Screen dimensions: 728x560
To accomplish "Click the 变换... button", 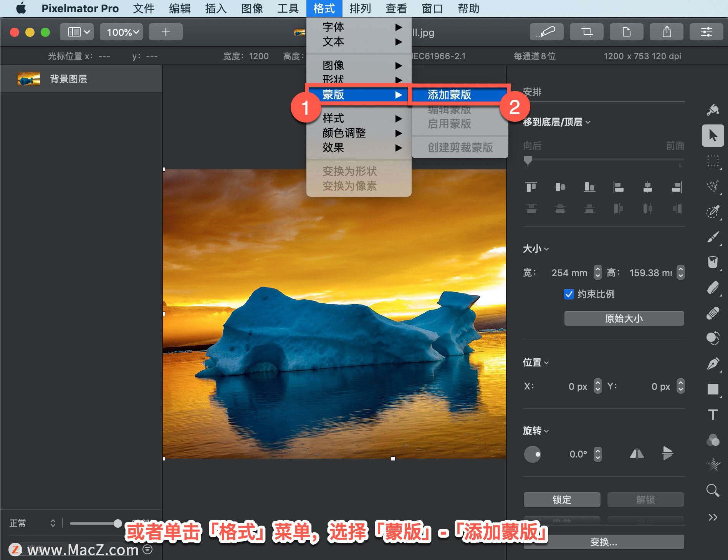I will [x=604, y=542].
